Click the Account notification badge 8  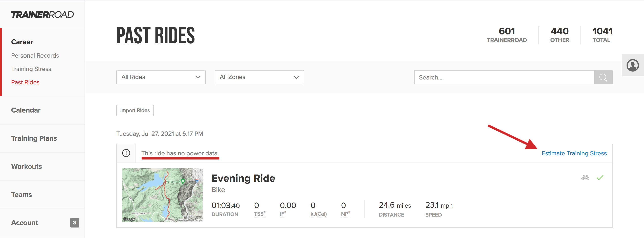[74, 223]
